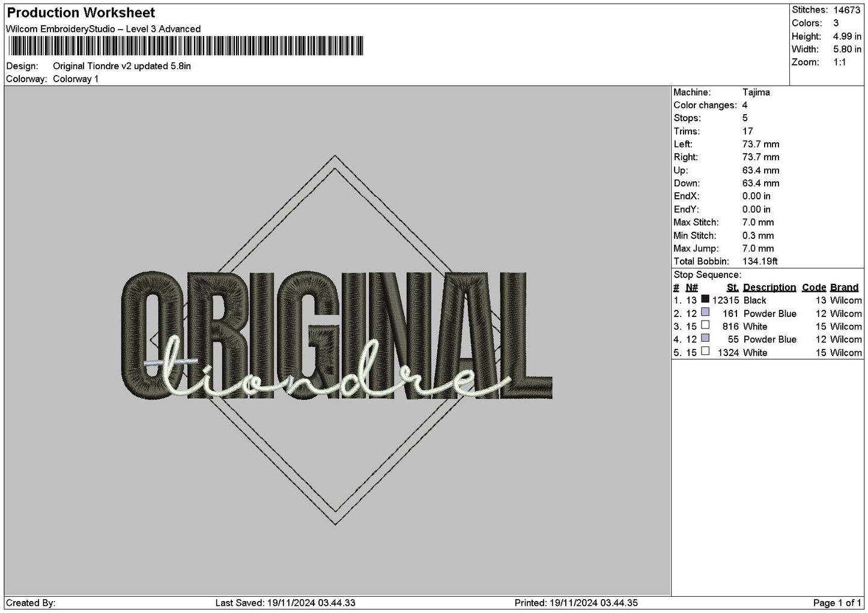Click the 'Description' column header
This screenshot has height=613, width=868.
coord(769,288)
